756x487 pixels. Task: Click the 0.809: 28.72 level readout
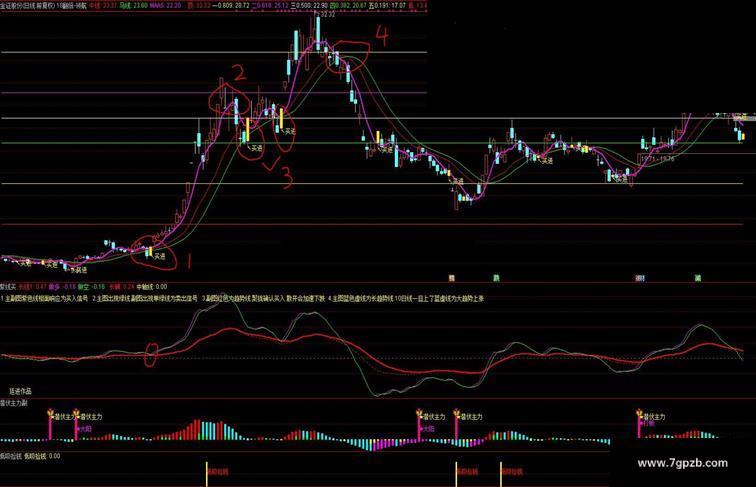coord(230,5)
